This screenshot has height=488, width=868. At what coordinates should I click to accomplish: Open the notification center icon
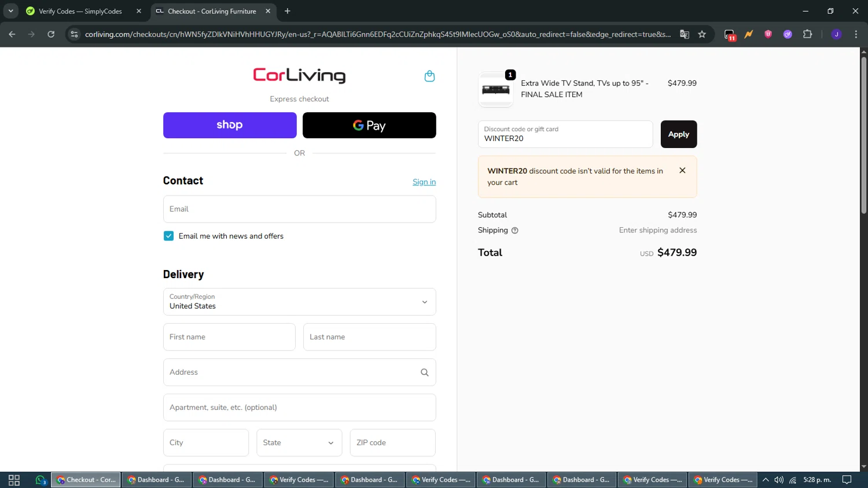click(847, 480)
